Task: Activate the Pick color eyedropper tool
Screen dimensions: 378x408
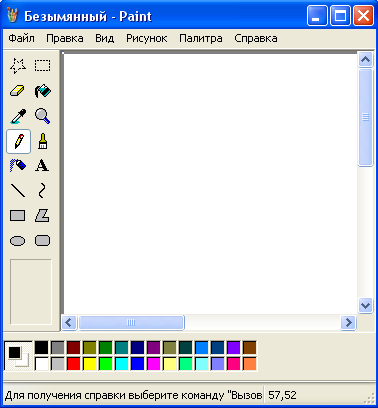Action: 18,116
